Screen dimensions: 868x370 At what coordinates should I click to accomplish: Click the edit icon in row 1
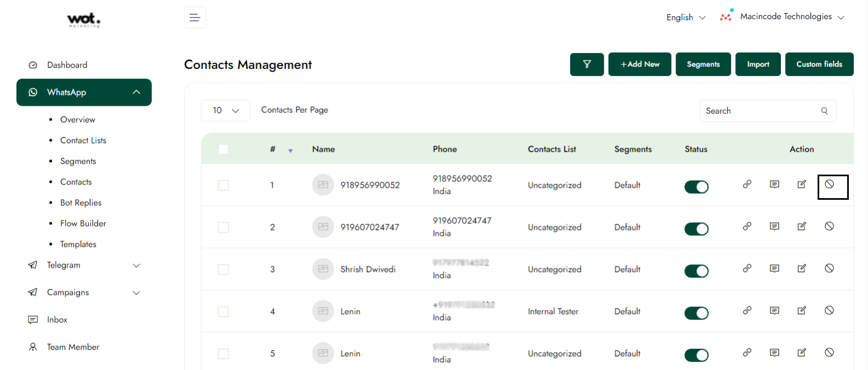click(x=802, y=184)
